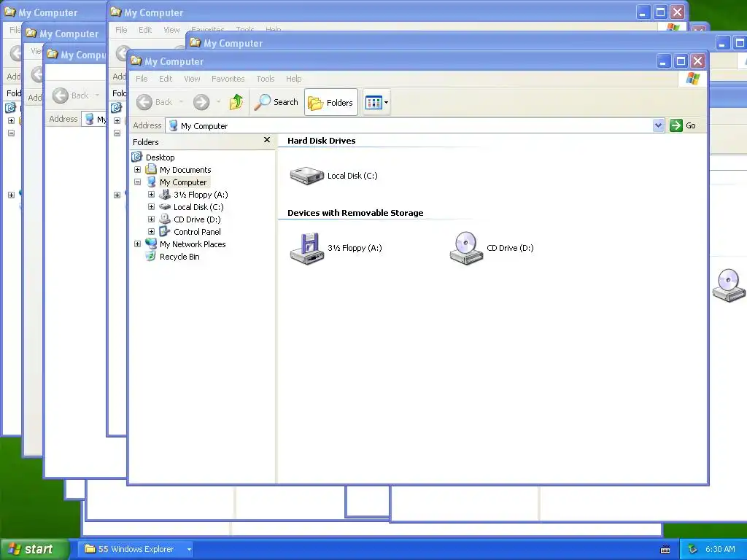Open the Back history dropdown arrow

181,102
